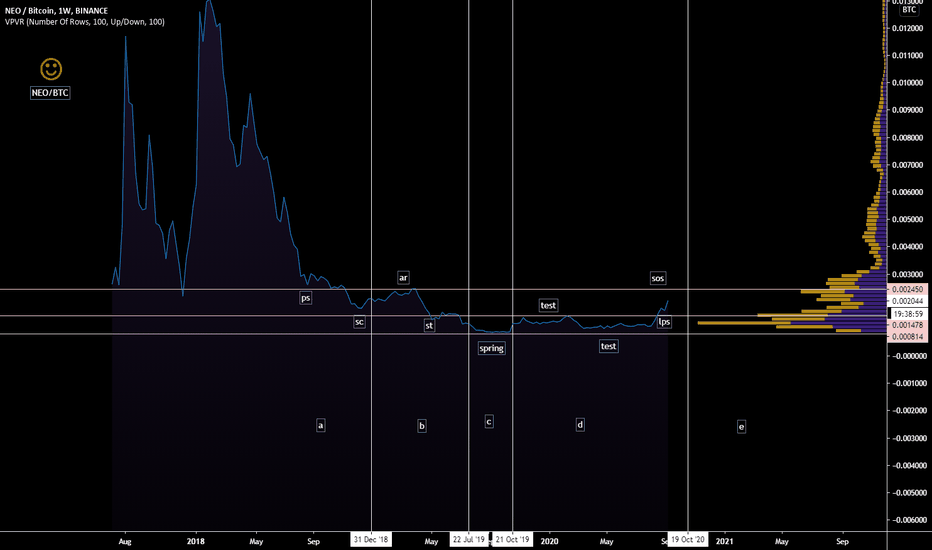Select phase label 'd'
Image resolution: width=932 pixels, height=550 pixels.
[x=580, y=425]
